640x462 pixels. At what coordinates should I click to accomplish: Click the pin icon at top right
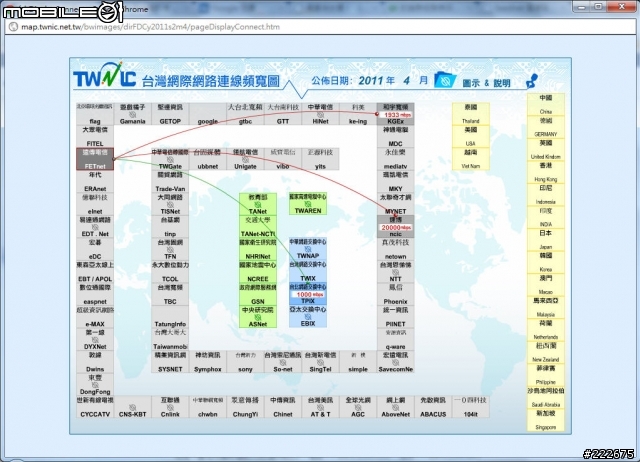(532, 81)
